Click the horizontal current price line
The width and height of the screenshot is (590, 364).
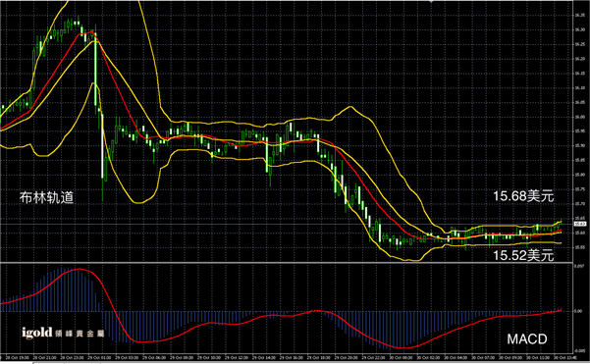(x=286, y=224)
